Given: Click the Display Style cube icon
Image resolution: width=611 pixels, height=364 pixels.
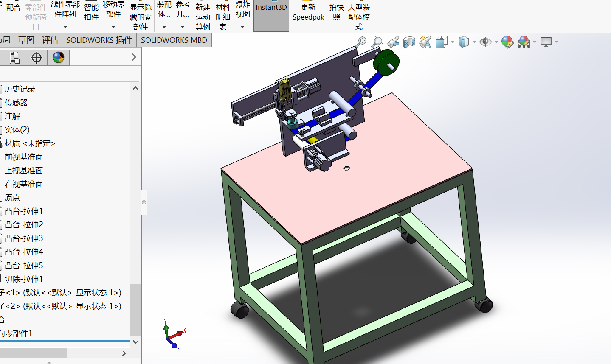Looking at the screenshot, I should [x=464, y=42].
